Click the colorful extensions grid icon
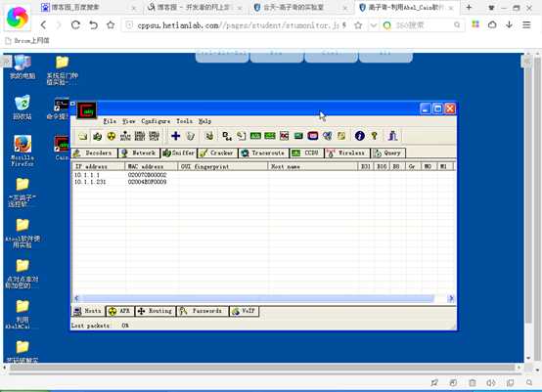Viewport: 542px width, 392px height. (x=475, y=23)
